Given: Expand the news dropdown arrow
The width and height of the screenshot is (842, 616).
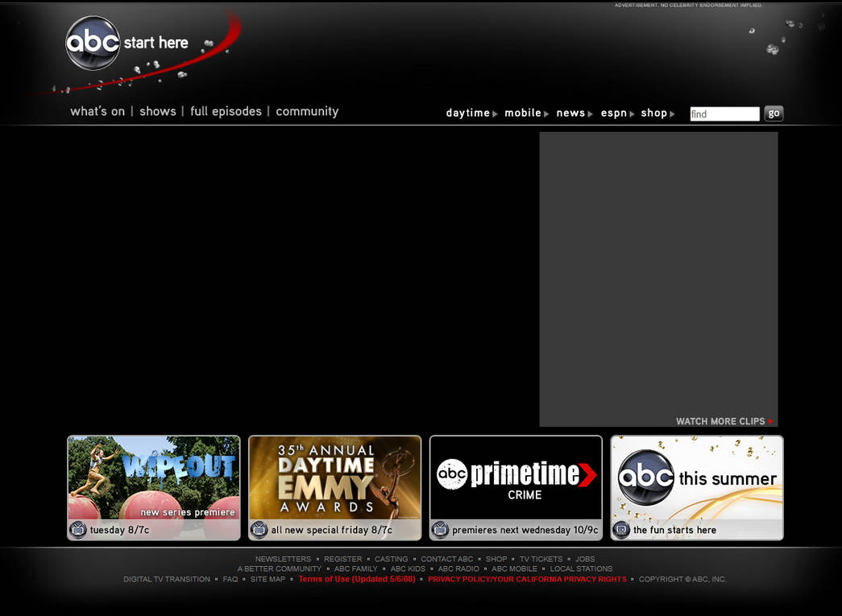Looking at the screenshot, I should 590,114.
